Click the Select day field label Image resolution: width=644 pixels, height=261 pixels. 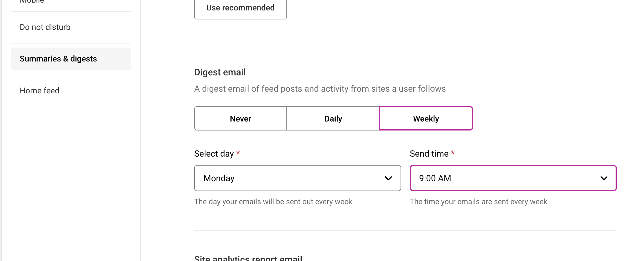214,154
